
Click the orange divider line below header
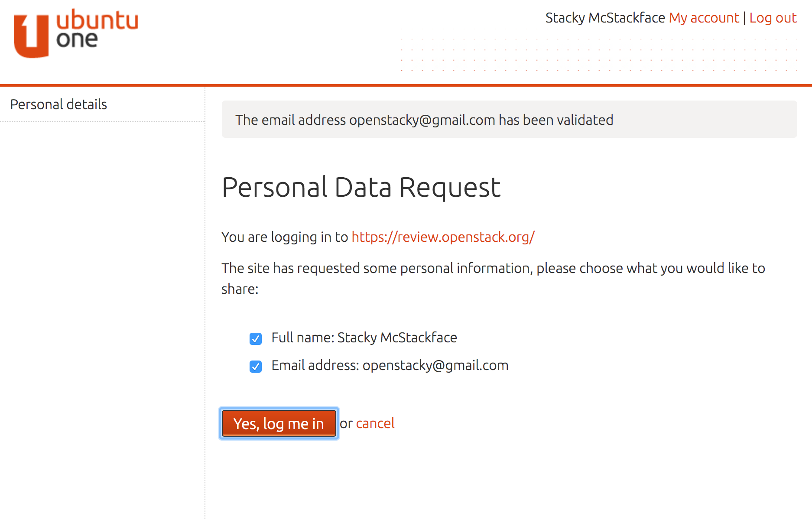tap(406, 85)
